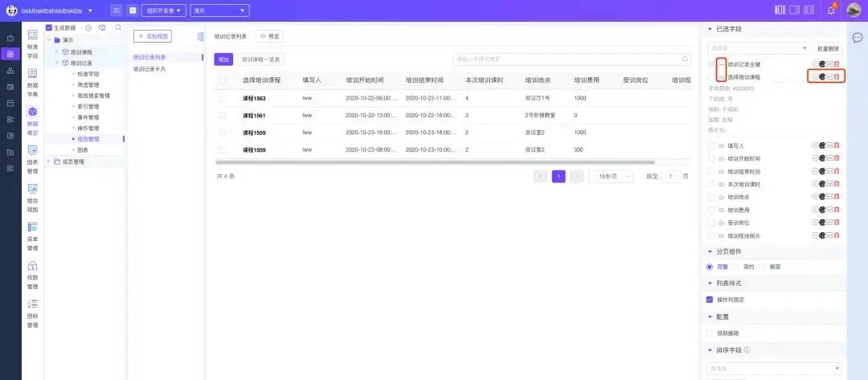Select 索引管理 in the tree
868x380 pixels.
[x=88, y=107]
